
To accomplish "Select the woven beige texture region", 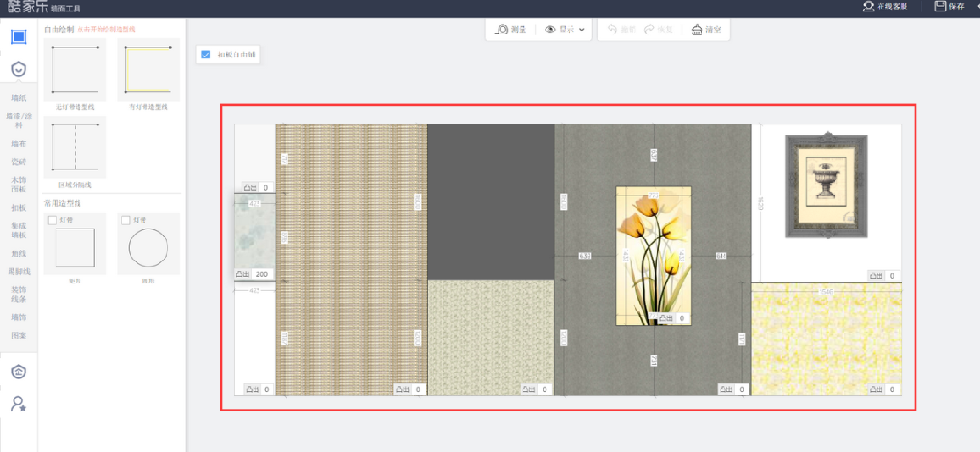I will pyautogui.click(x=351, y=260).
